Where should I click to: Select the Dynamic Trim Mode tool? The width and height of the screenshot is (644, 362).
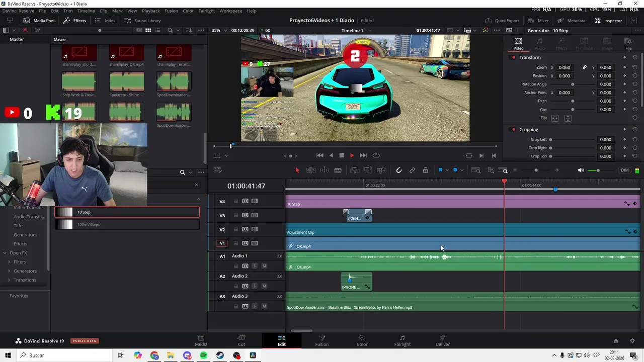click(x=325, y=170)
